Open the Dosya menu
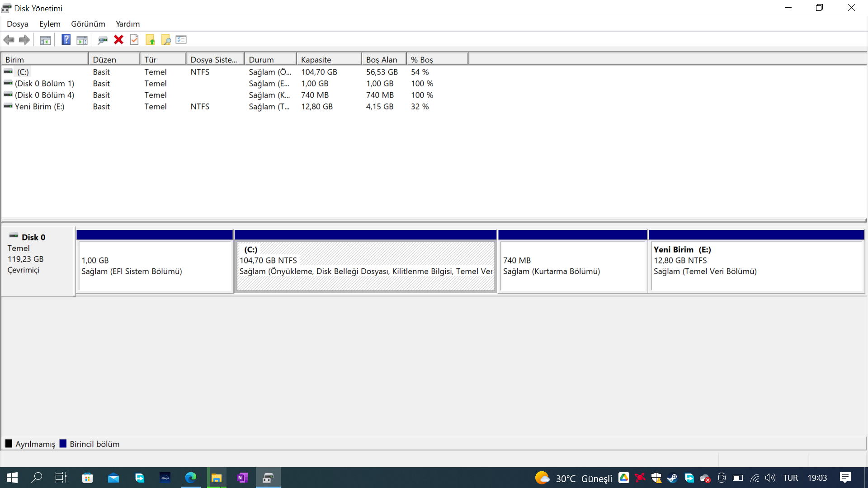Viewport: 868px width, 488px height. click(x=18, y=24)
